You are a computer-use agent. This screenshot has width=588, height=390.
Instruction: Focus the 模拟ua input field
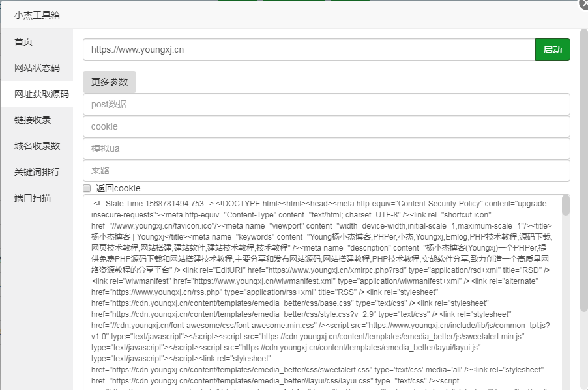pyautogui.click(x=326, y=148)
